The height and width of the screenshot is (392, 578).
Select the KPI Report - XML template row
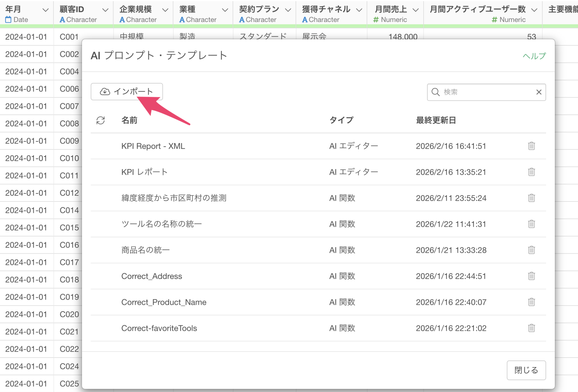(153, 146)
